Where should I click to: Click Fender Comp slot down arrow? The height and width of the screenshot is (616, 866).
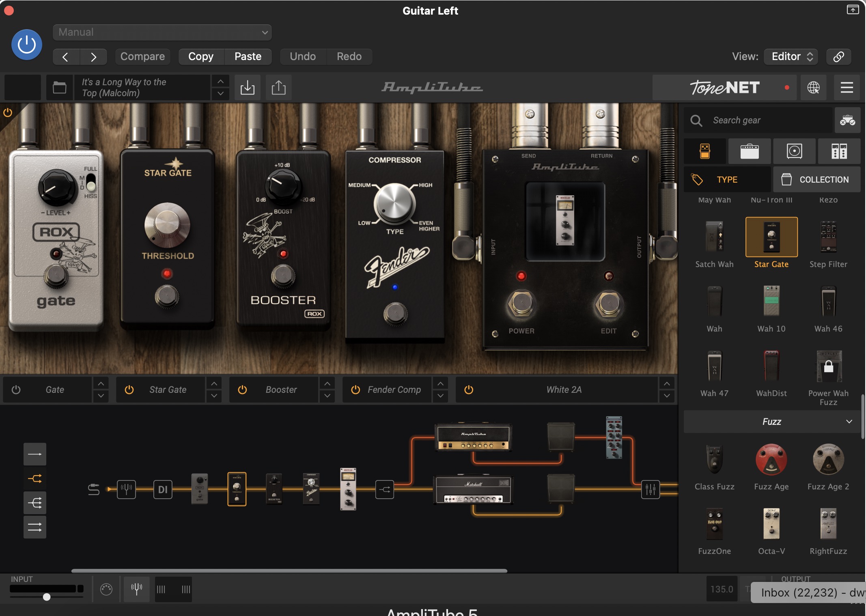(440, 396)
